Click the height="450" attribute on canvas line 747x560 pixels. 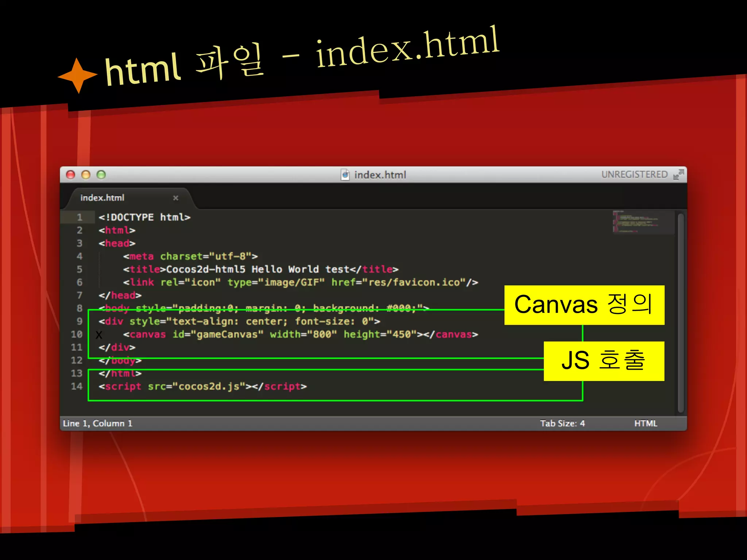(380, 334)
